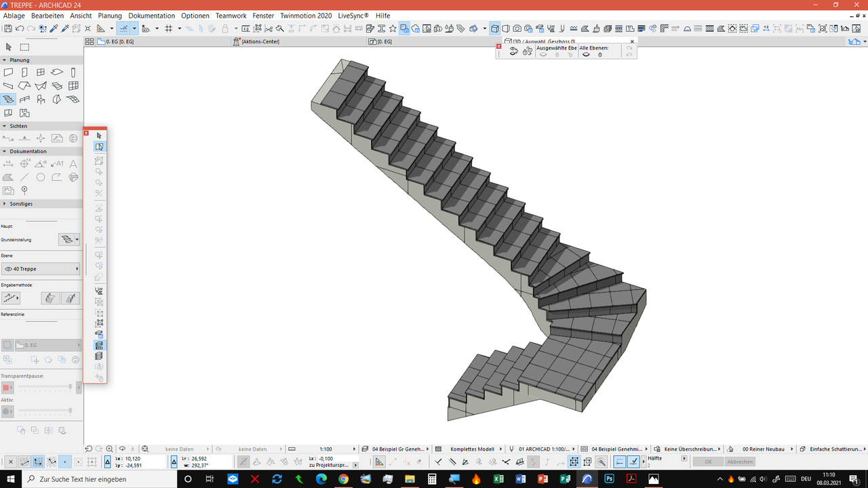Select the Railing tool
868x488 pixels.
pyautogui.click(x=24, y=100)
